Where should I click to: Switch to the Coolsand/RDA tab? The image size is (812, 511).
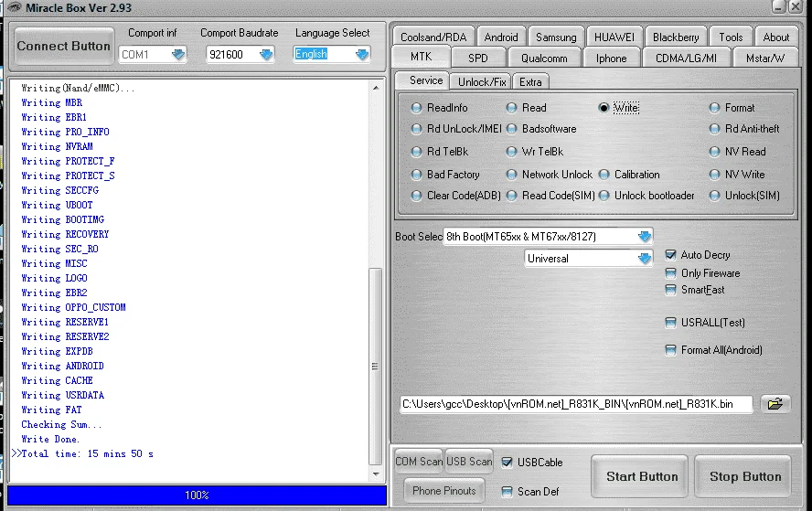(x=433, y=37)
